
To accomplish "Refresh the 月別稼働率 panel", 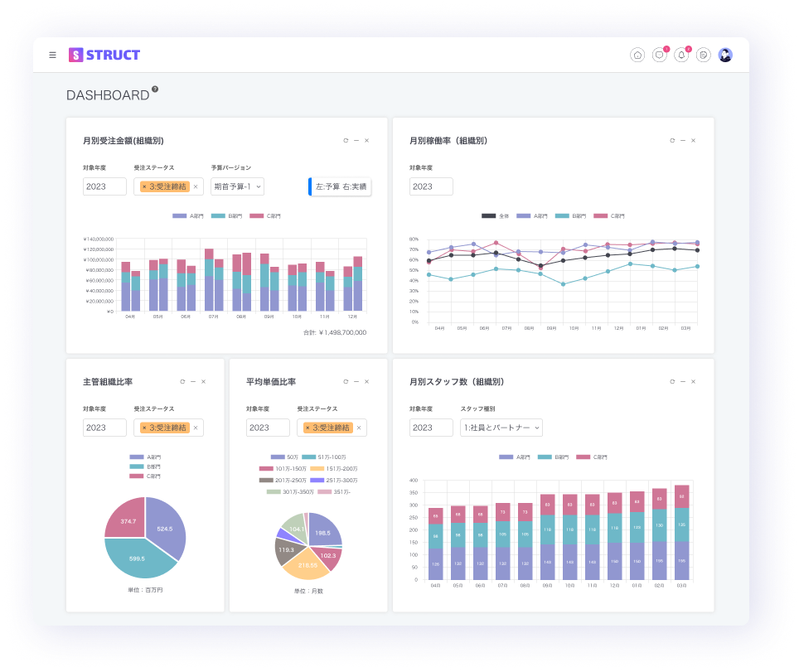I will coord(672,141).
